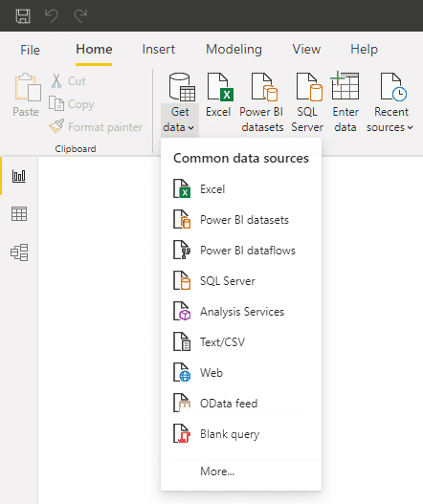The image size is (423, 504).
Task: Click the Redo arrow icon
Action: pyautogui.click(x=80, y=16)
